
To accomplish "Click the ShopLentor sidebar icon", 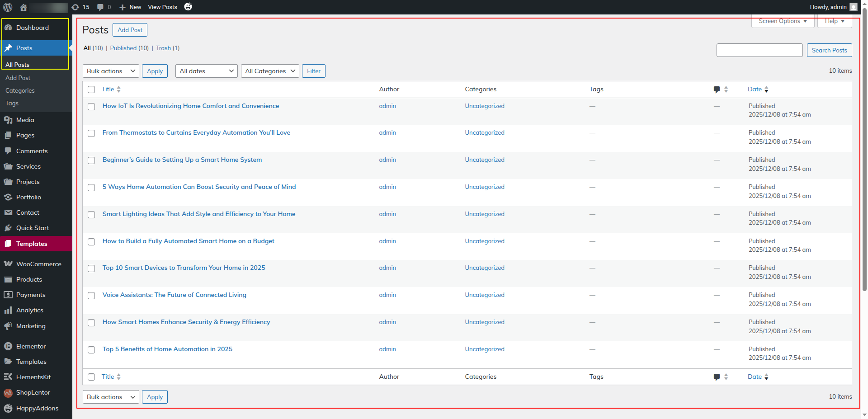I will pos(8,393).
